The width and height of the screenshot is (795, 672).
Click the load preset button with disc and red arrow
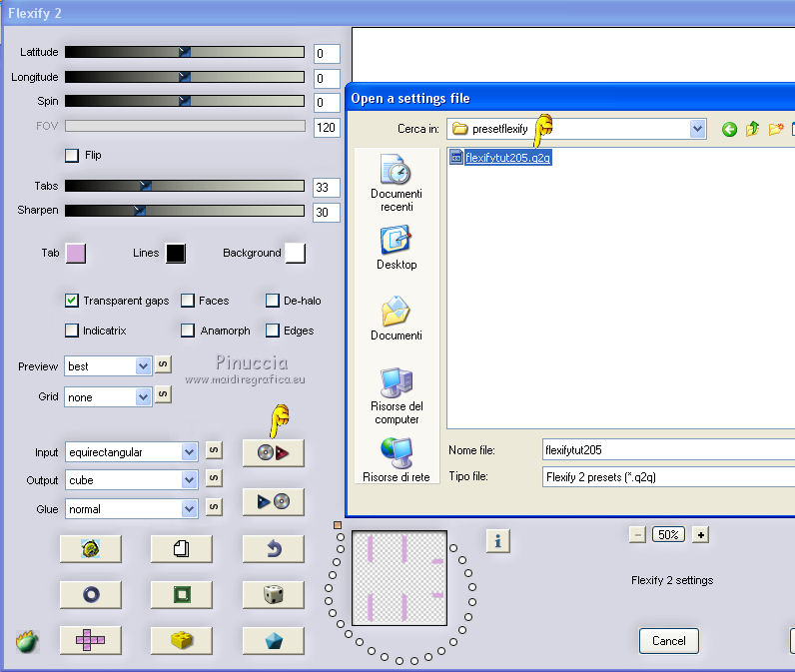click(274, 452)
